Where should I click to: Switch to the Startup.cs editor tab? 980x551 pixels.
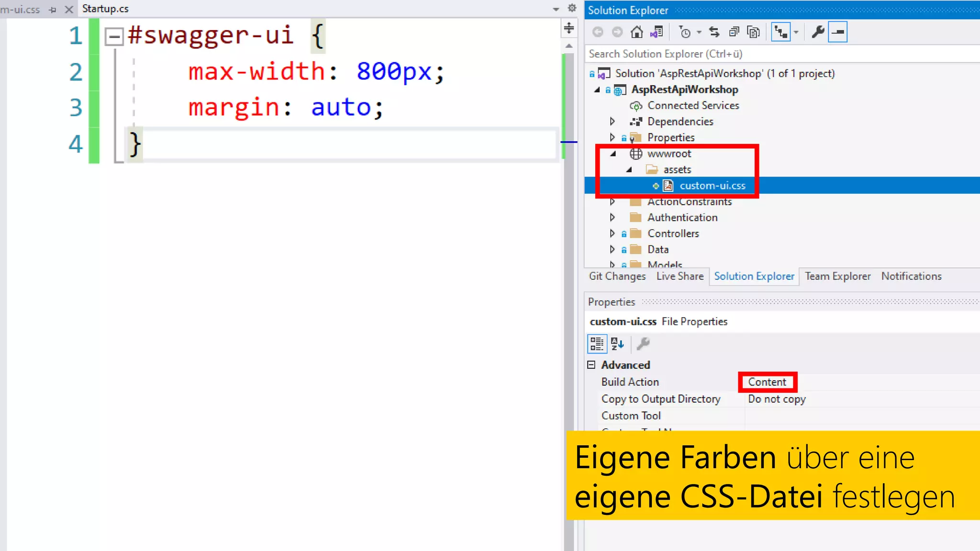tap(105, 9)
